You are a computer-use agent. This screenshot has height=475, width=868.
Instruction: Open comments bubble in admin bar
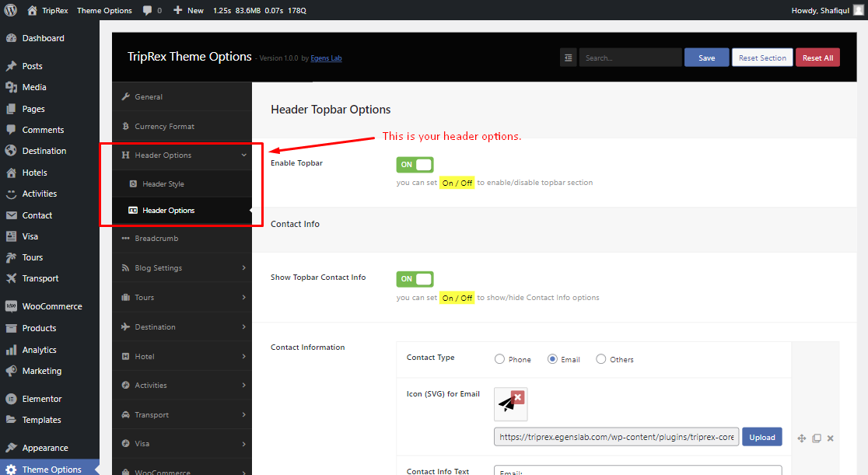147,10
